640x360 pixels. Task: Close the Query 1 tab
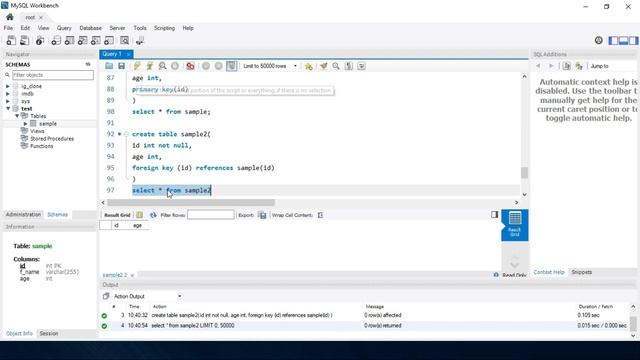click(x=128, y=54)
